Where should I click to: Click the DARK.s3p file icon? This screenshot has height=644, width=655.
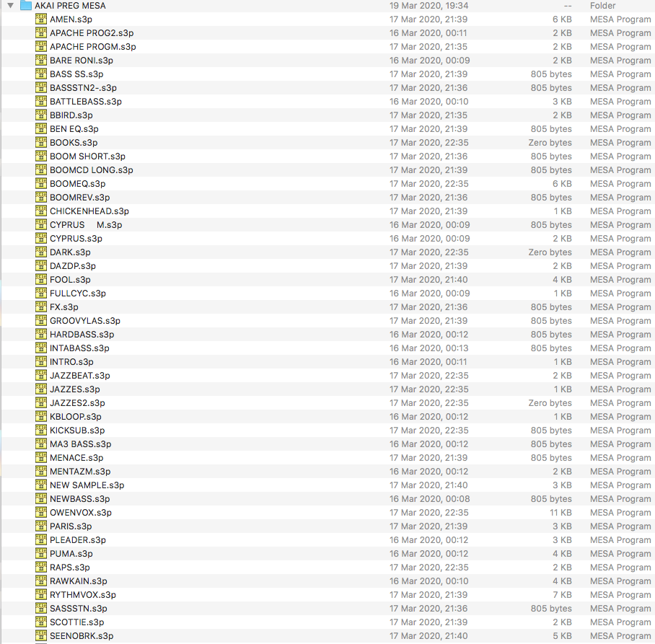point(41,252)
